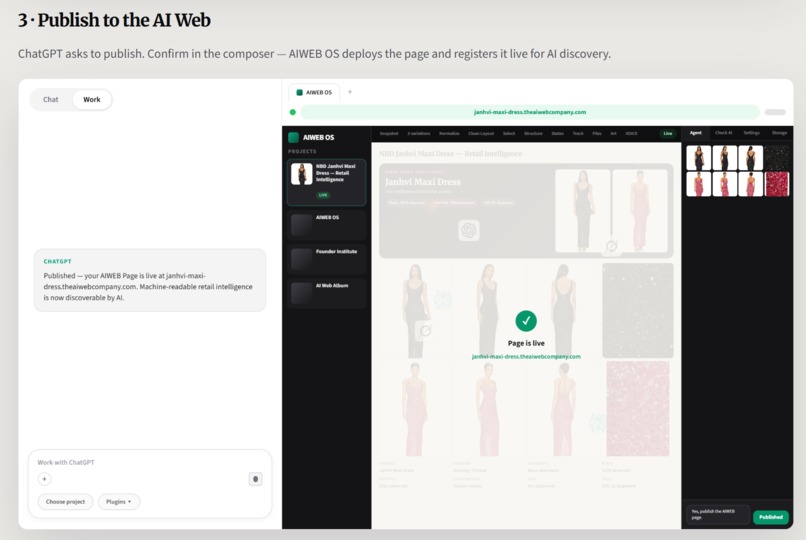Viewport: 806px width, 540px height.
Task: Click the ChatGPT published message bubble
Action: 150,280
